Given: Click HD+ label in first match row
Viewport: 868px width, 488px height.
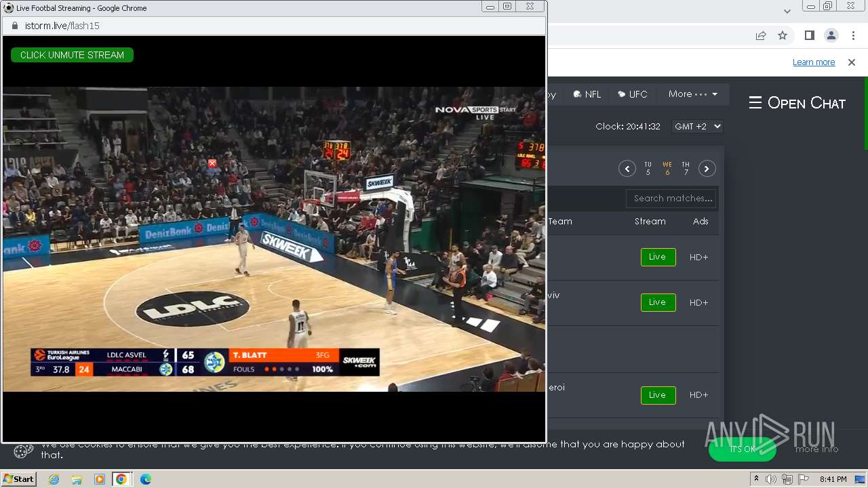Looking at the screenshot, I should (698, 257).
